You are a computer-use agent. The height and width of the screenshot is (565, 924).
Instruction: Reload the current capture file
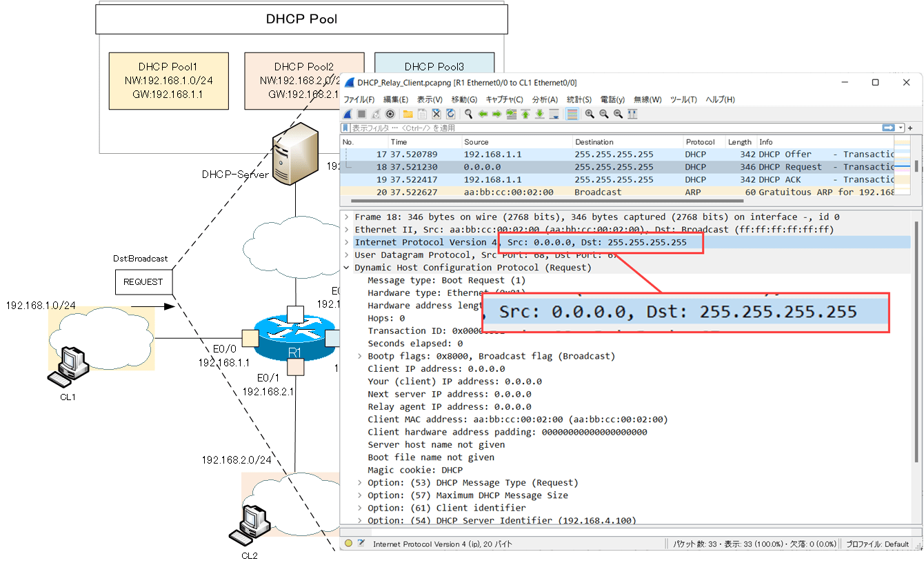(451, 115)
